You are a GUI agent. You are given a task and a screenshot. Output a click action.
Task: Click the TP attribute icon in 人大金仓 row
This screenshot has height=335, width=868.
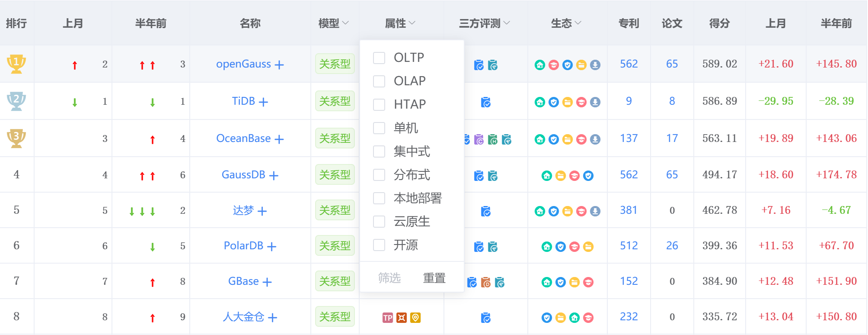(x=388, y=318)
